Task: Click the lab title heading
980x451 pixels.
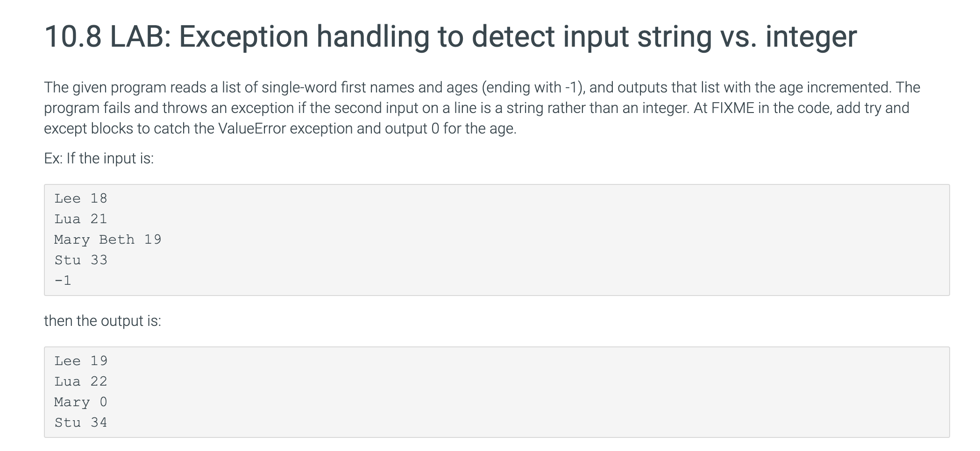Action: pyautogui.click(x=451, y=36)
